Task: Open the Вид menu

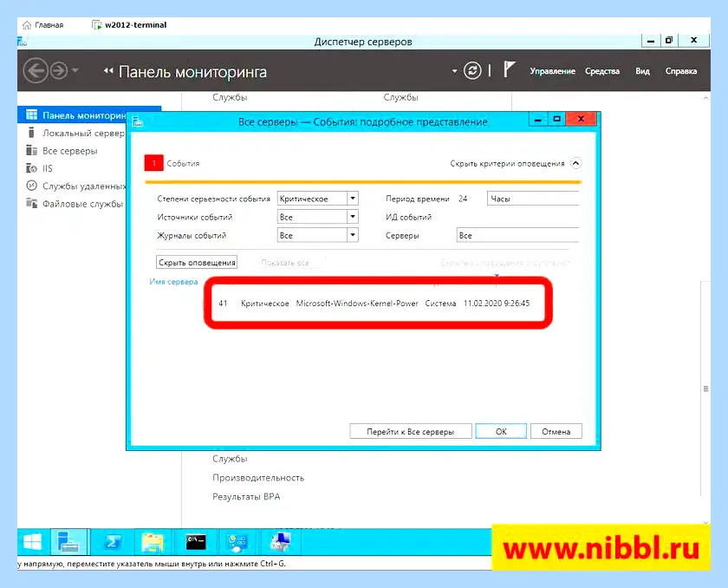Action: tap(642, 71)
